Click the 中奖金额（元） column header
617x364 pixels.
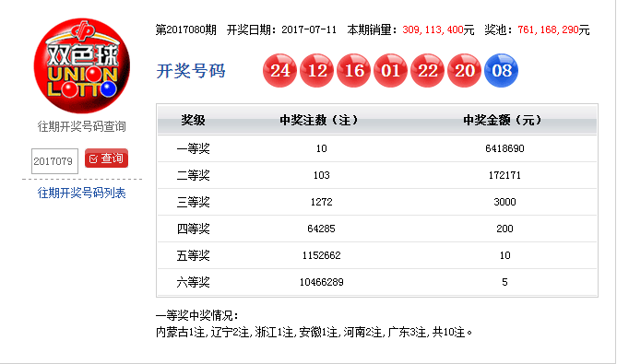click(x=503, y=120)
